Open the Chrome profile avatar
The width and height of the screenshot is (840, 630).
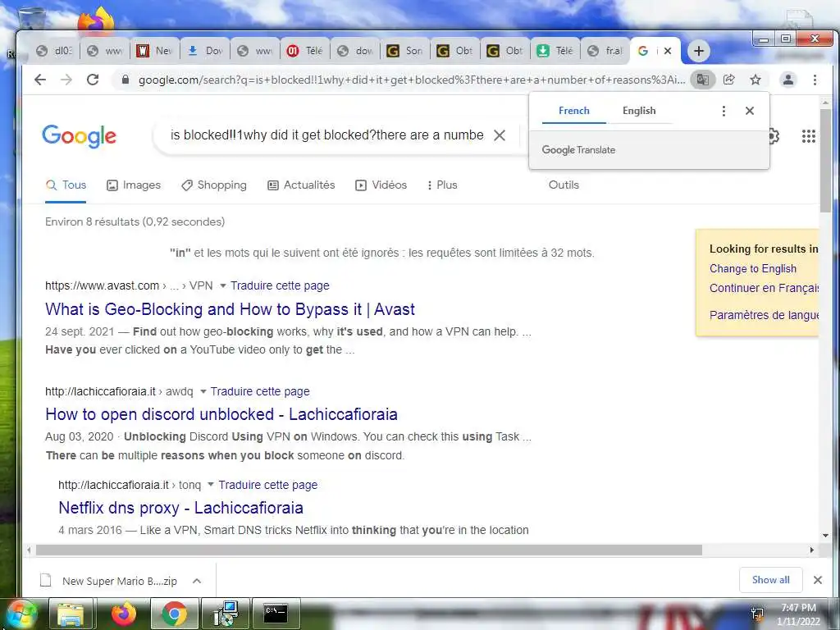788,80
